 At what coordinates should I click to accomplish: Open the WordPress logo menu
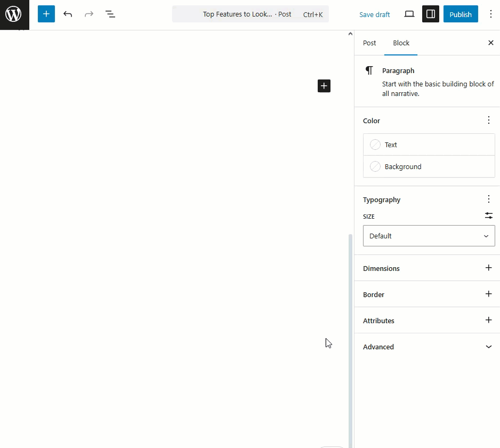point(14,14)
